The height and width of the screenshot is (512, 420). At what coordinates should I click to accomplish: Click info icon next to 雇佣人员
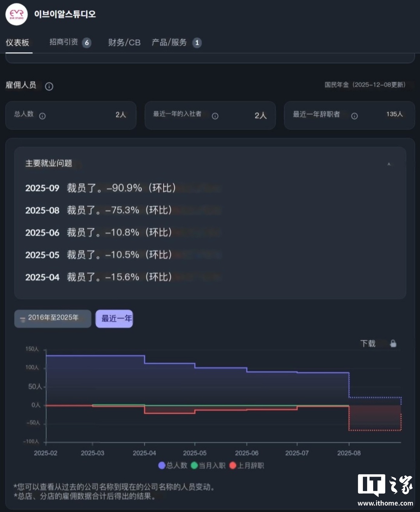pos(49,86)
